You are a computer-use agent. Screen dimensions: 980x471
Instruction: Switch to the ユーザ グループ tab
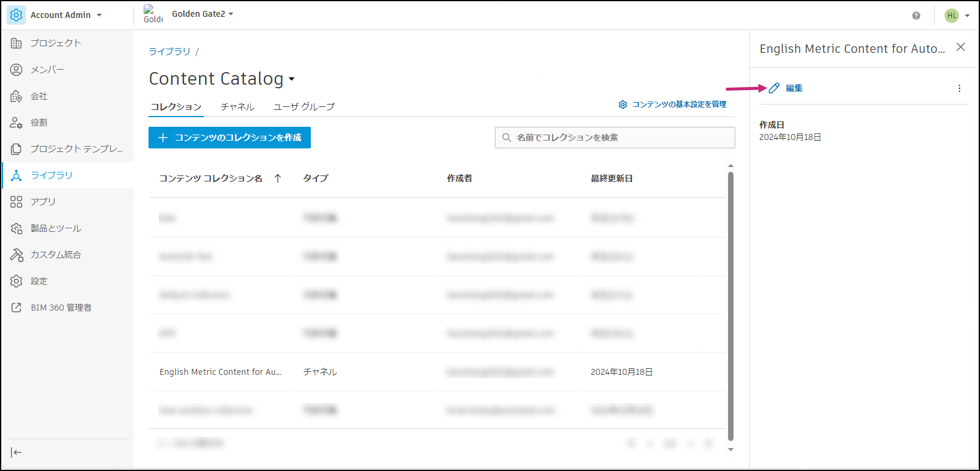click(x=304, y=107)
